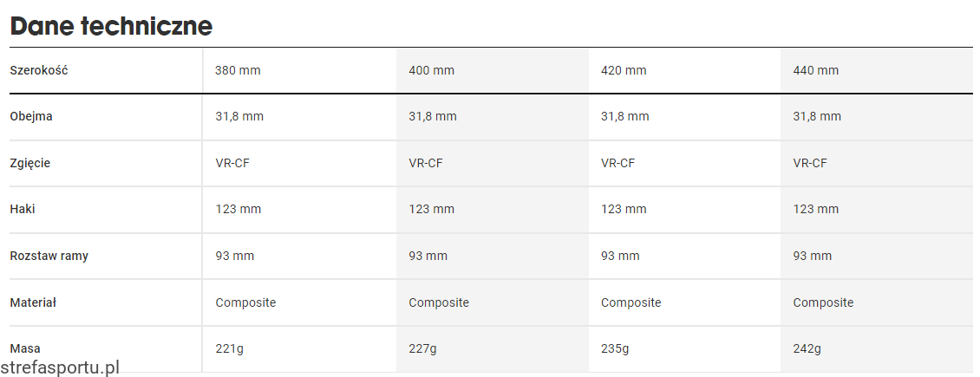The width and height of the screenshot is (980, 377).
Task: Click the 227g mass value
Action: [422, 348]
